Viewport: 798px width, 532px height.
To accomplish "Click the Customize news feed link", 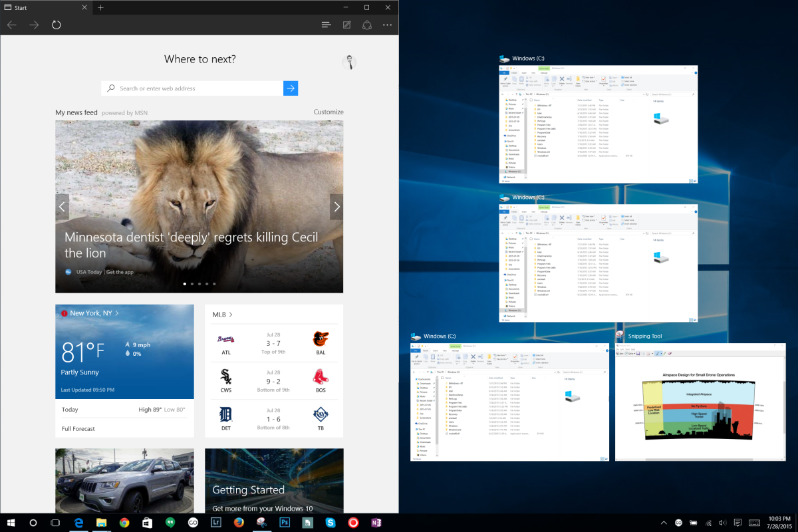I will tap(329, 112).
